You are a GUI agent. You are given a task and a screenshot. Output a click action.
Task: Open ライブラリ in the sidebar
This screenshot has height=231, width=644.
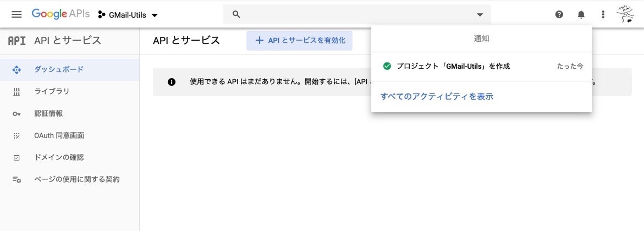pyautogui.click(x=69, y=91)
